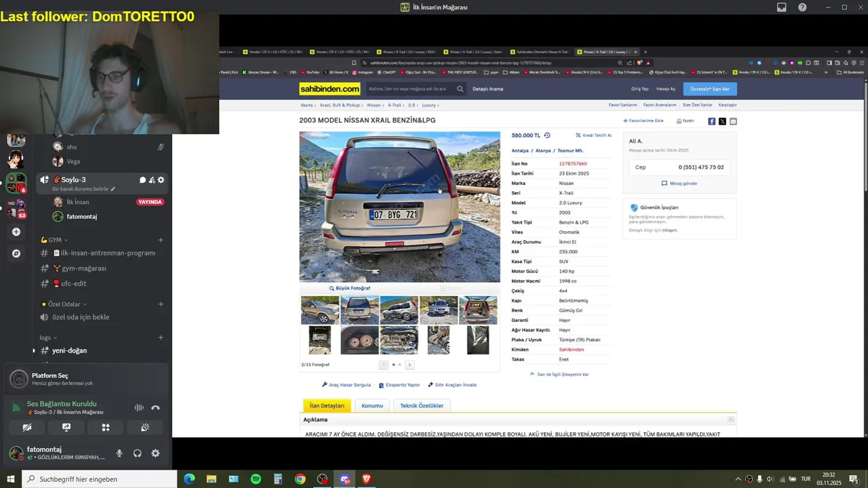Switch to Konumu tab
Screen dimensions: 868x488
(372, 406)
